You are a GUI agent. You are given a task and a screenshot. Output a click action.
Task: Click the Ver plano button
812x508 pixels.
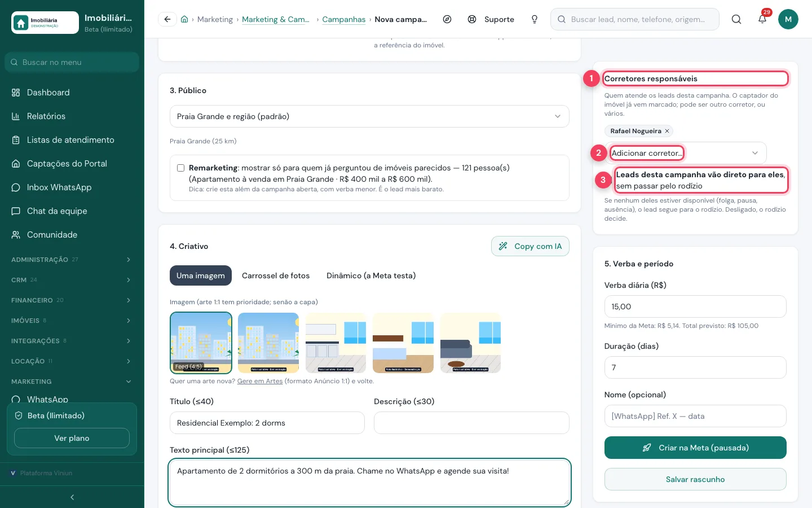pos(72,438)
